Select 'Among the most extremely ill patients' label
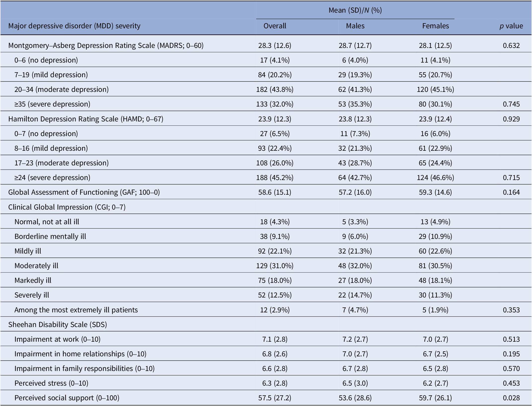 point(76,310)
